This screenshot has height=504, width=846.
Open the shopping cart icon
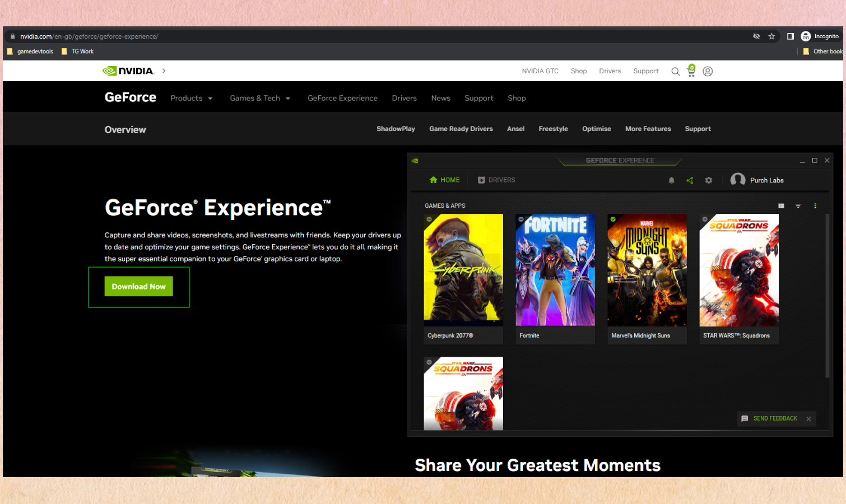691,72
